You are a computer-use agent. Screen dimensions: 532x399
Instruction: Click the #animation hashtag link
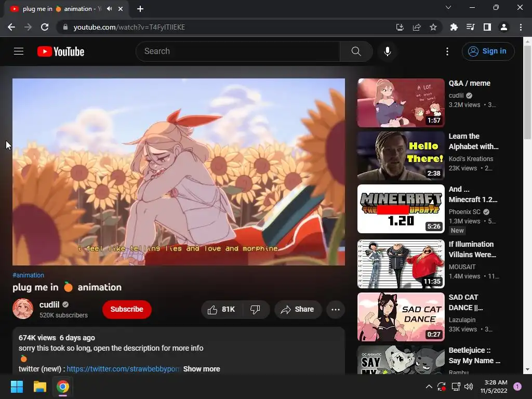28,275
